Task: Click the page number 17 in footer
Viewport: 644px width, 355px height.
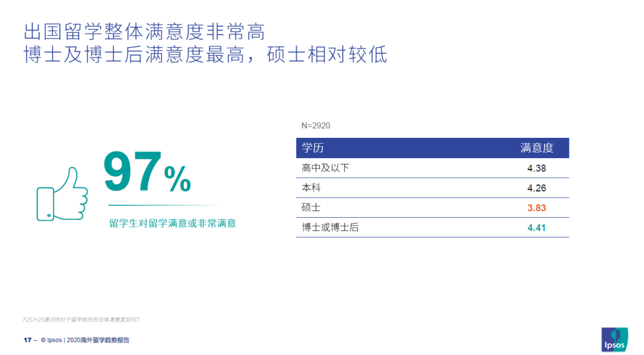Action: (x=27, y=340)
